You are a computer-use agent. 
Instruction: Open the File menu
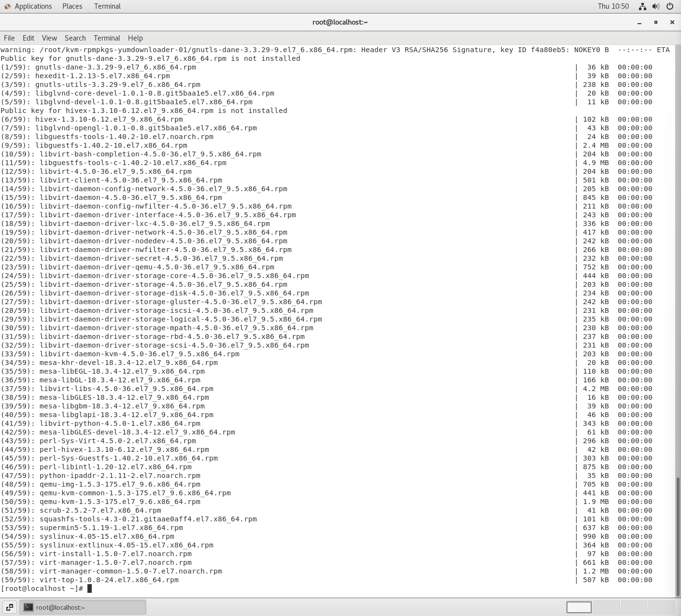[x=9, y=38]
